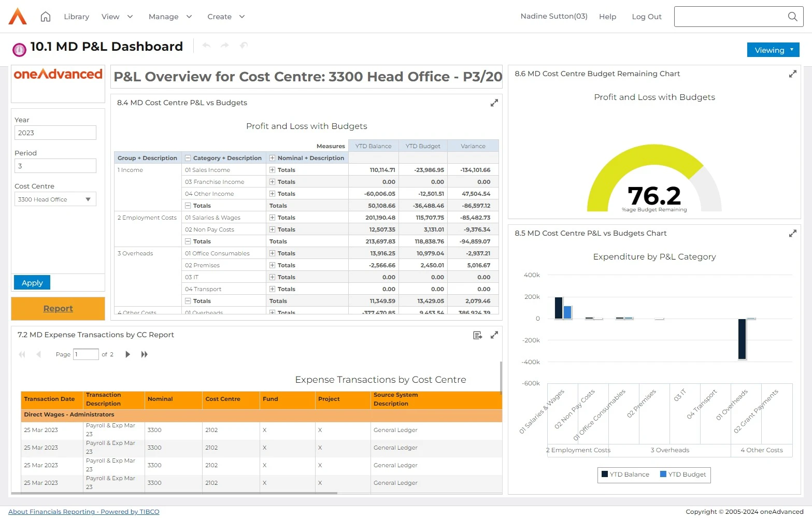This screenshot has height=518, width=812.
Task: Click the search magnifier icon
Action: [x=792, y=16]
